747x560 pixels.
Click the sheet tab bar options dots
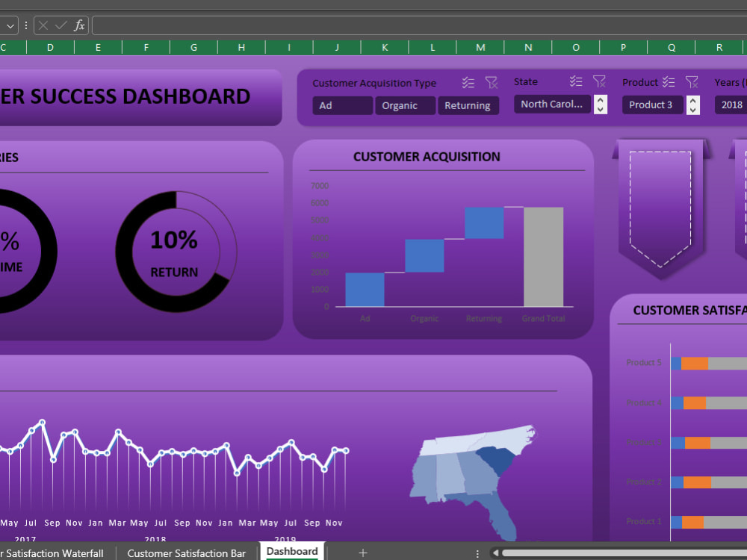pos(477,553)
